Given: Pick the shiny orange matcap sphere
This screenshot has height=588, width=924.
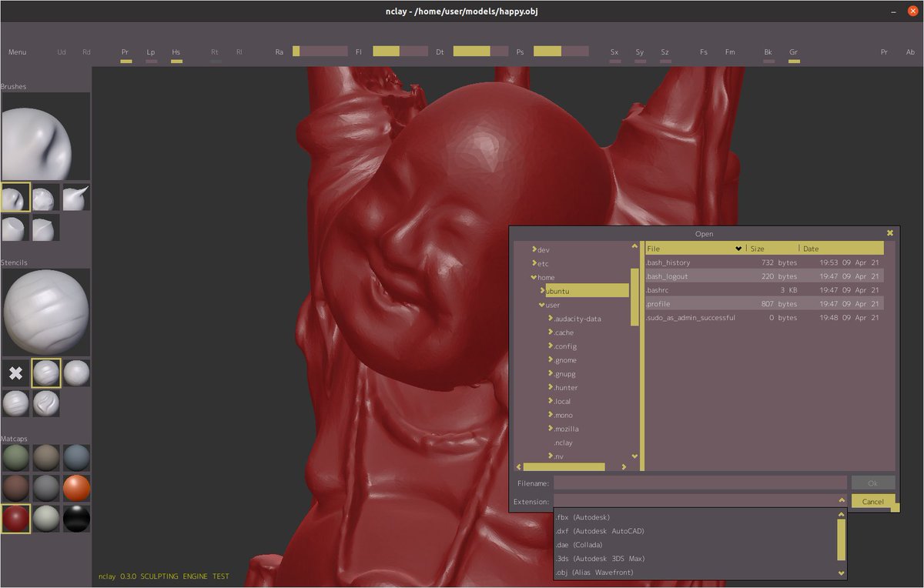Looking at the screenshot, I should pos(76,488).
